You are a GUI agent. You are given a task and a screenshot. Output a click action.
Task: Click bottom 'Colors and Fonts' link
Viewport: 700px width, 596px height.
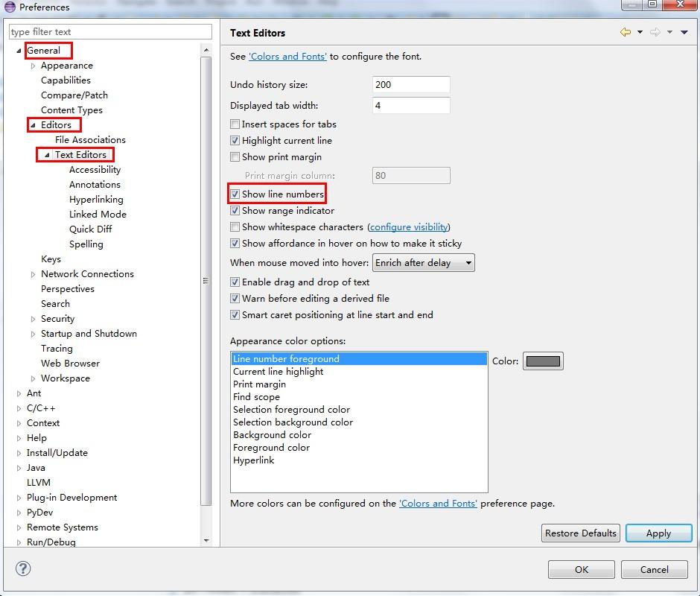(438, 503)
